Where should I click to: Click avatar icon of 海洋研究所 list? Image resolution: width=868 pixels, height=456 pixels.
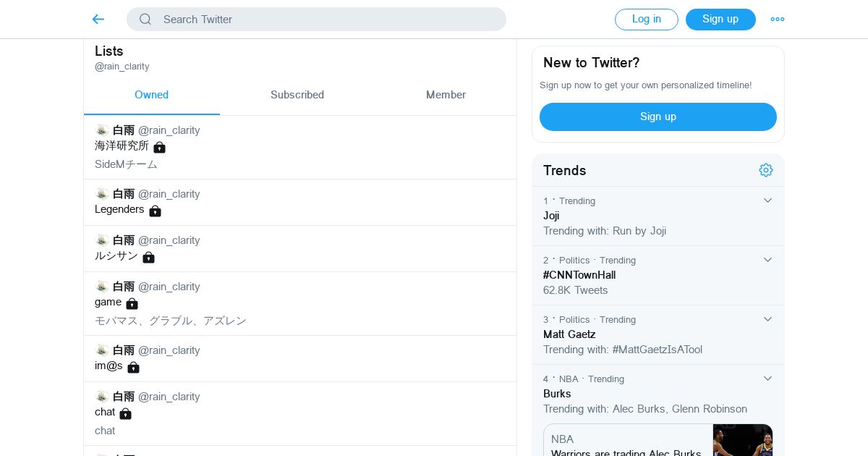[102, 130]
